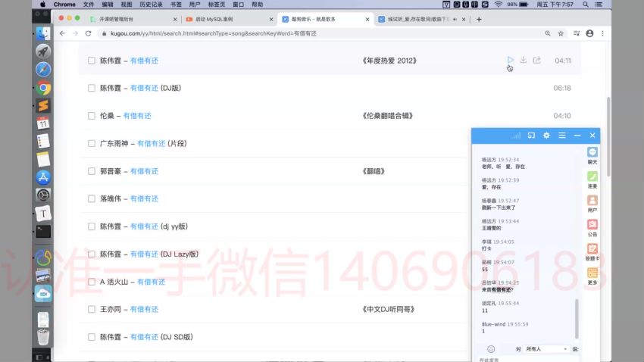Click the chat window screen-cast icon
Image resolution: width=644 pixels, height=362 pixels.
[531, 136]
